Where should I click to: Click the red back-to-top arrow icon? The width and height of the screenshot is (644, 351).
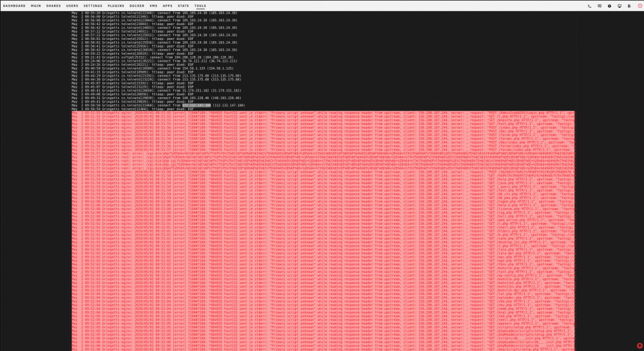(639, 346)
